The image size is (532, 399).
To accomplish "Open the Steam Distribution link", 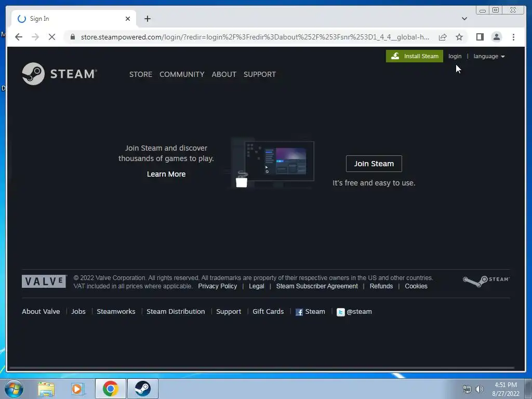I will pyautogui.click(x=176, y=312).
